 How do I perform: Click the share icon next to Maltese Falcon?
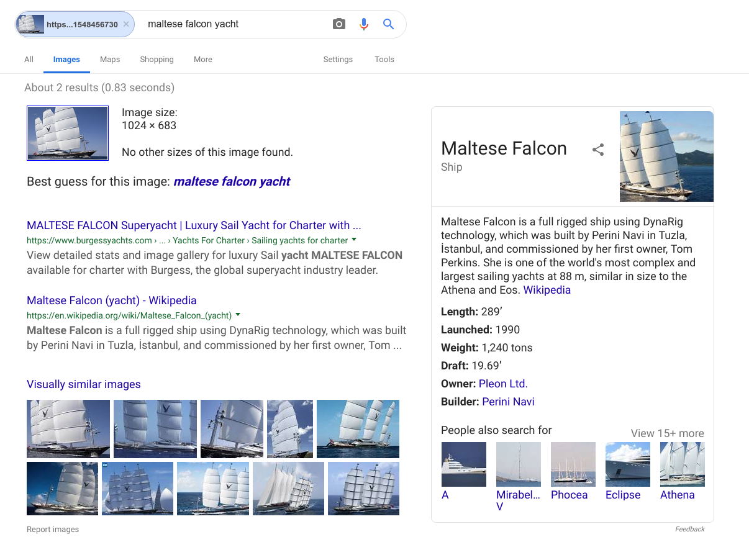coord(598,150)
